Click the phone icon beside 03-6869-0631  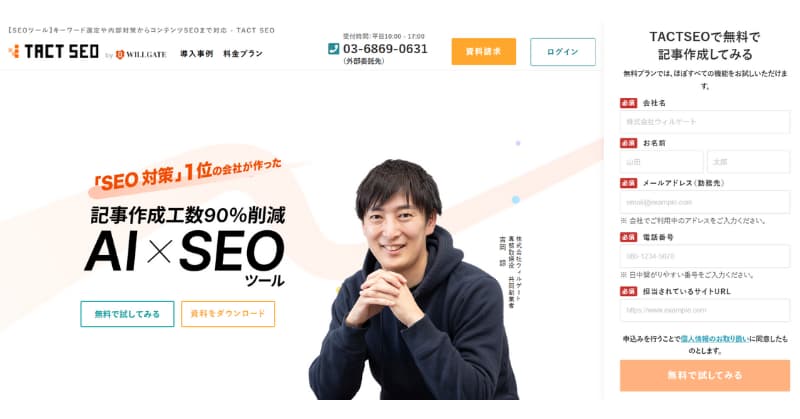(x=333, y=48)
